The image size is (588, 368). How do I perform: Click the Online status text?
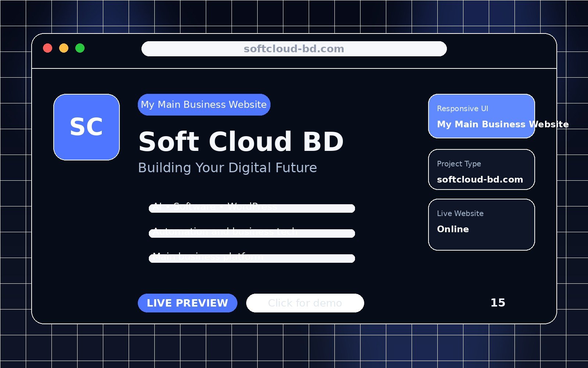453,229
